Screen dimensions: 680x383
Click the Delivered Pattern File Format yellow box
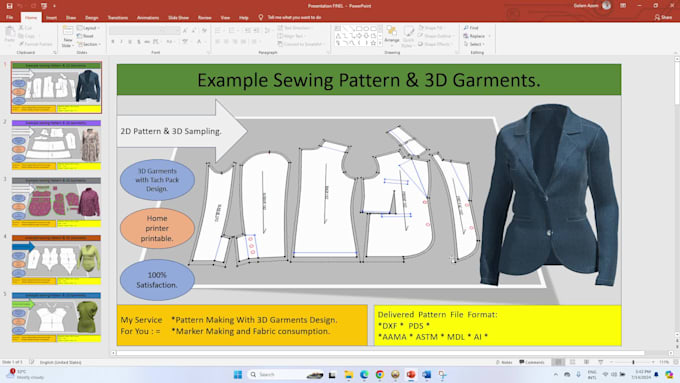point(497,325)
